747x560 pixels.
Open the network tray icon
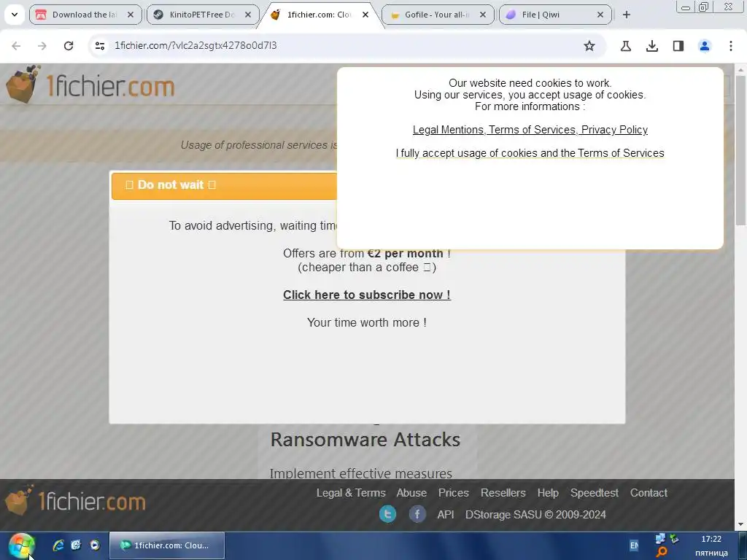tap(660, 539)
